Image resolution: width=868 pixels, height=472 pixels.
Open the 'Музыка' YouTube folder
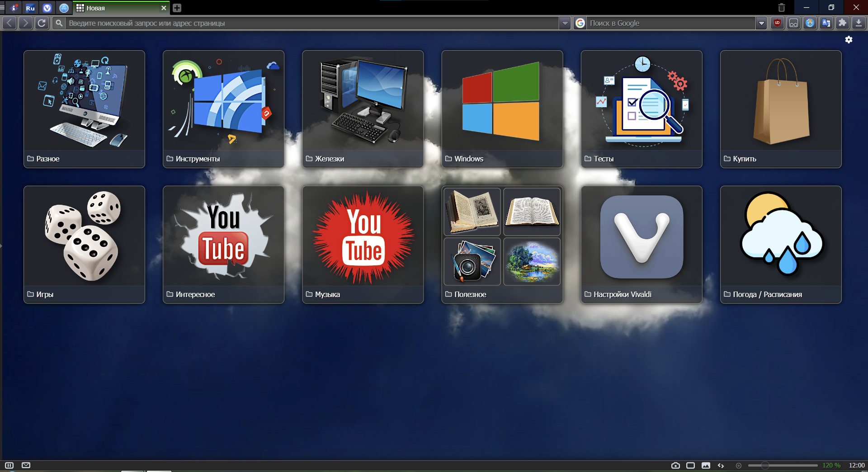[x=363, y=245]
